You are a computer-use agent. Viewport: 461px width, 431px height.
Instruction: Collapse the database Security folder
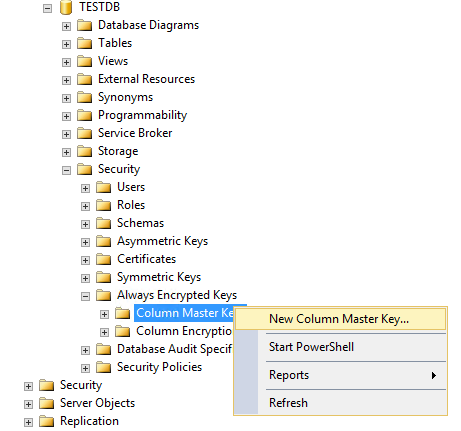pyautogui.click(x=66, y=170)
